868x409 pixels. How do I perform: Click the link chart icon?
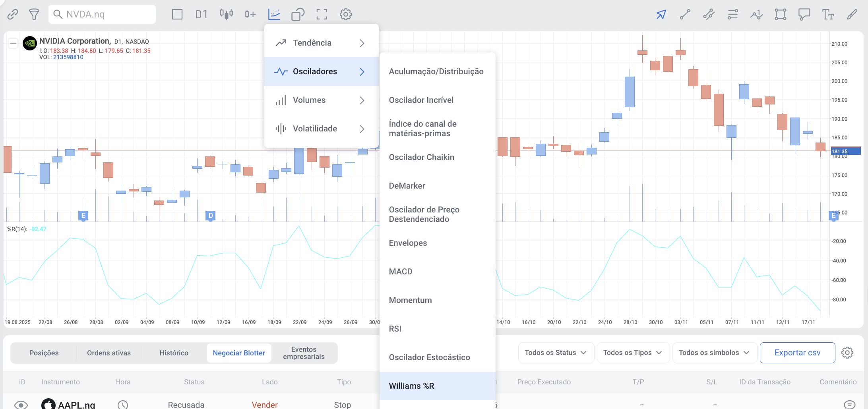tap(13, 14)
